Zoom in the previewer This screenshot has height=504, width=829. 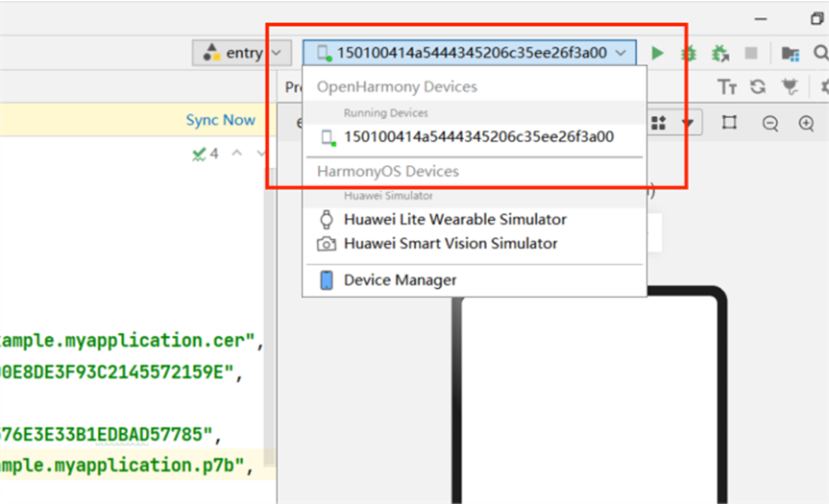pyautogui.click(x=806, y=124)
